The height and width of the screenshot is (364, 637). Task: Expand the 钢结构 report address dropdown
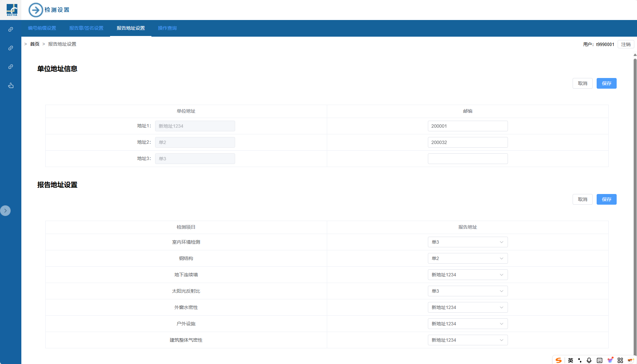(468, 258)
